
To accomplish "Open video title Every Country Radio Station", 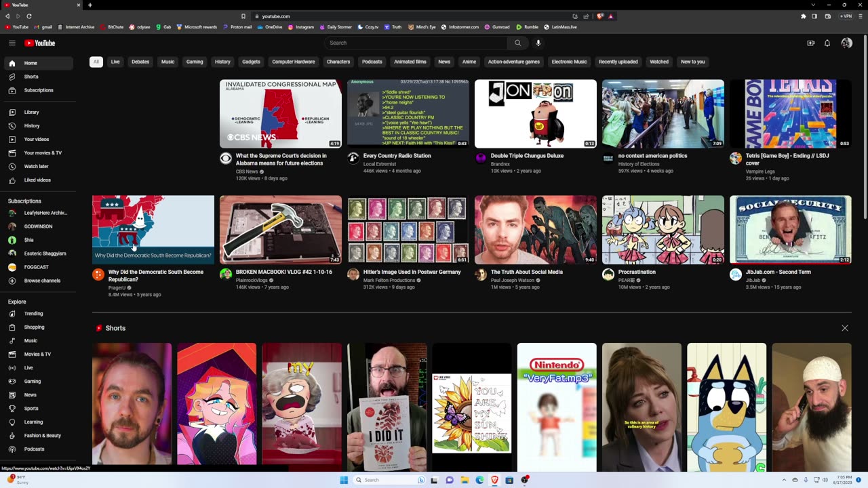I will click(x=397, y=156).
